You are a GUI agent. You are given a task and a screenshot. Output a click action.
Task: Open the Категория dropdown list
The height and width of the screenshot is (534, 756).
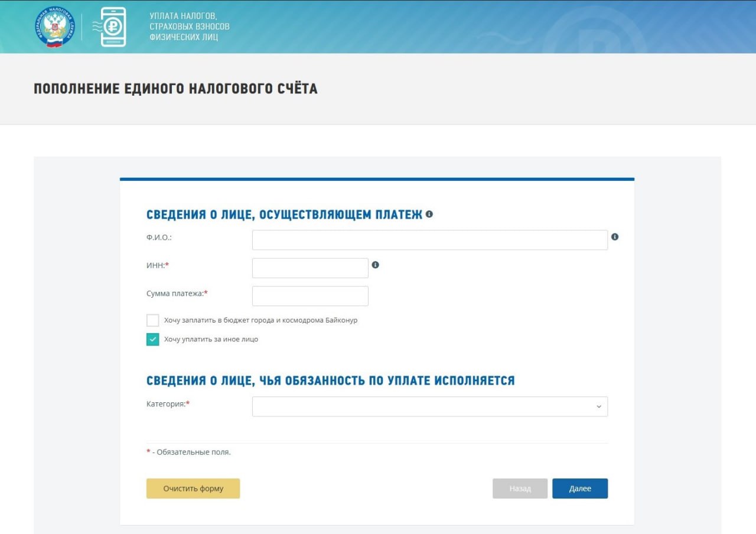[429, 406]
